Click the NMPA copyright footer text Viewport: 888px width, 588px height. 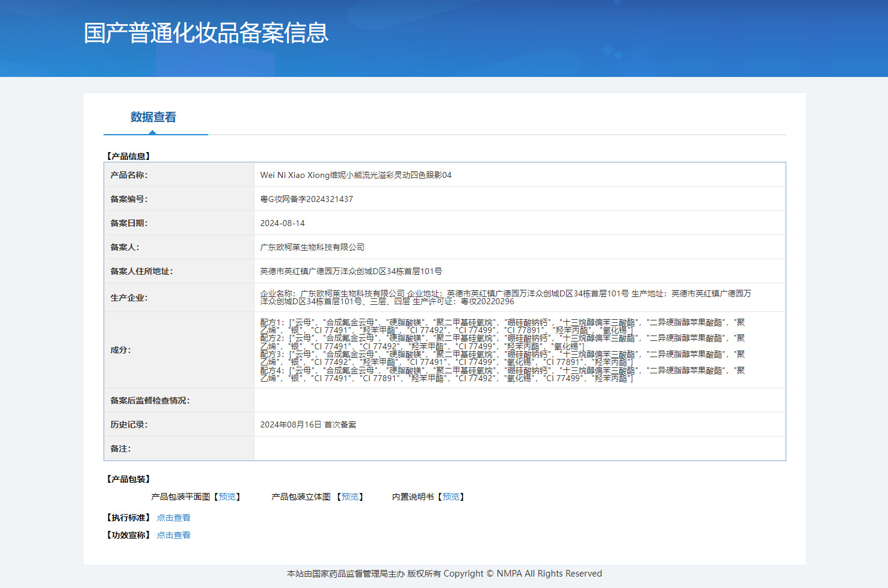click(444, 574)
